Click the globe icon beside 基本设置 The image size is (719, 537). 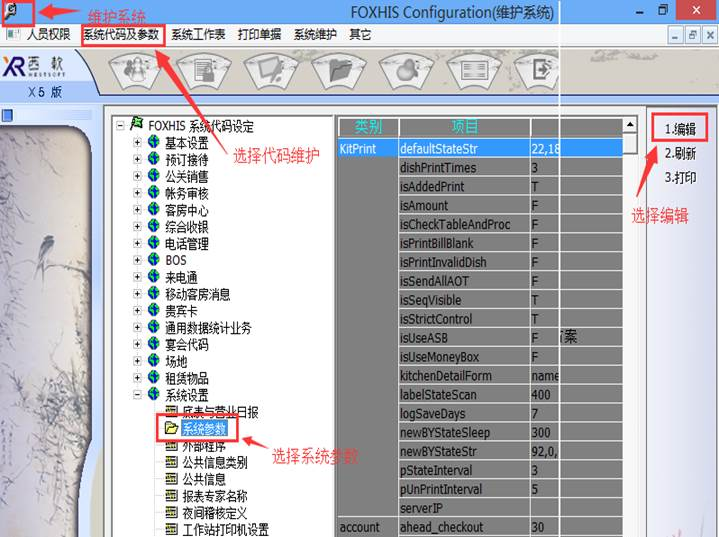(x=154, y=142)
